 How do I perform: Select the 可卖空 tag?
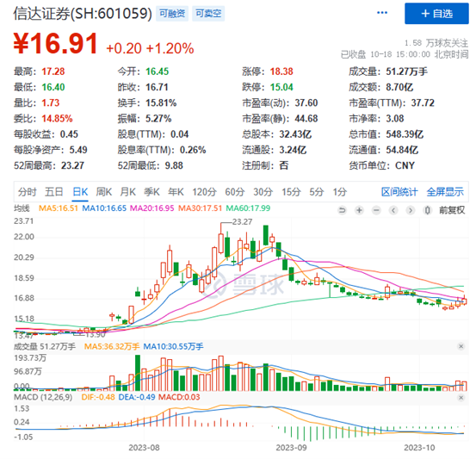pos(208,14)
